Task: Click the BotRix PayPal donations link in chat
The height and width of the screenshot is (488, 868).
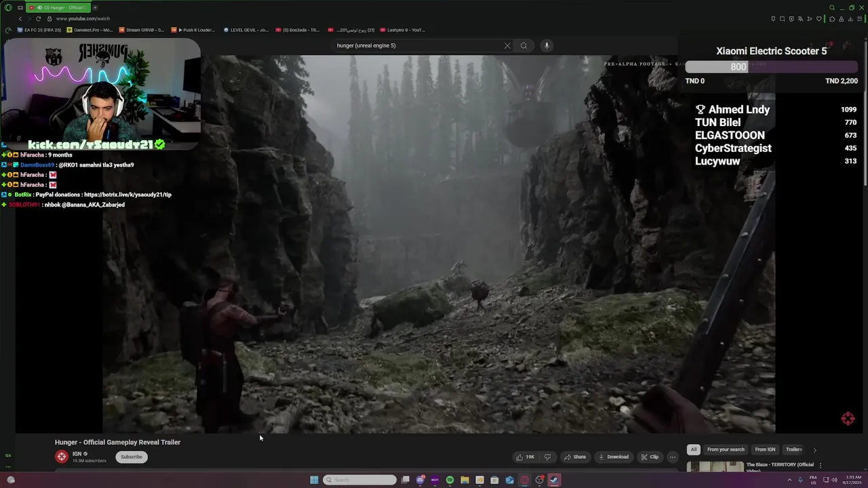Action: [127, 195]
